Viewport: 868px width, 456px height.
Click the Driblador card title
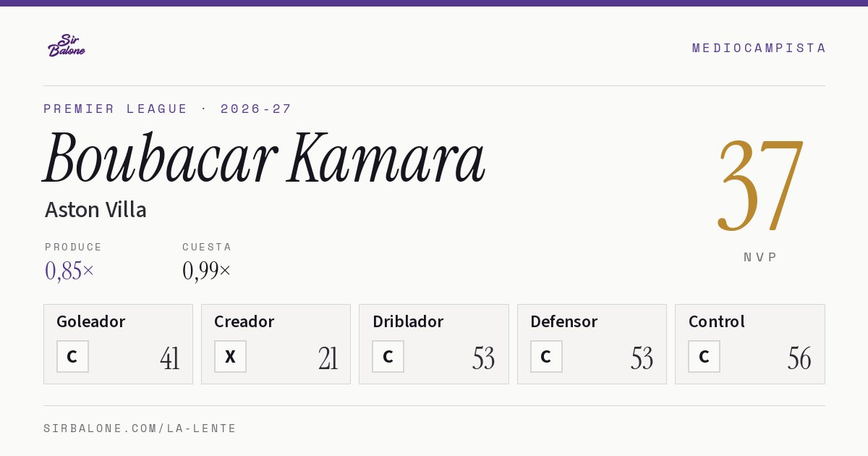tap(408, 321)
